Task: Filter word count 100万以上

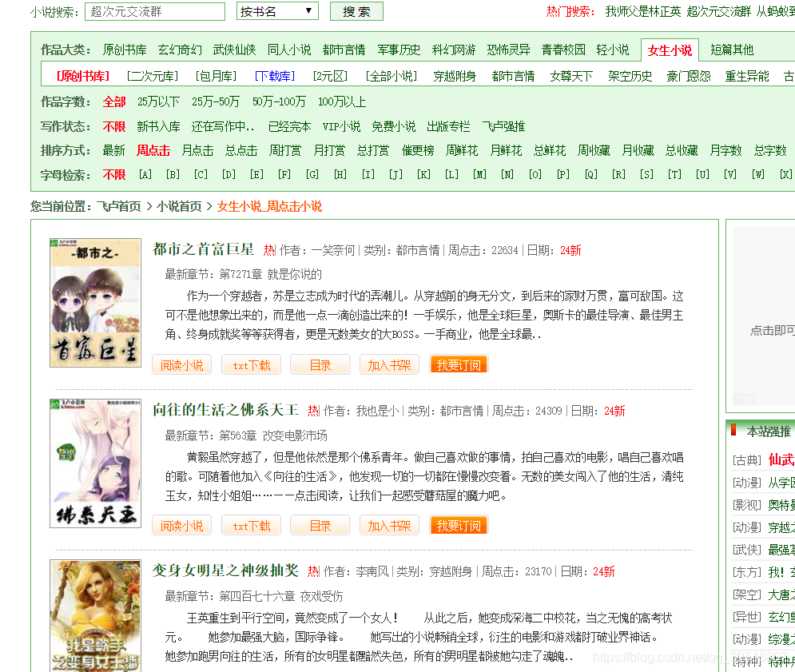Action: pos(342,102)
